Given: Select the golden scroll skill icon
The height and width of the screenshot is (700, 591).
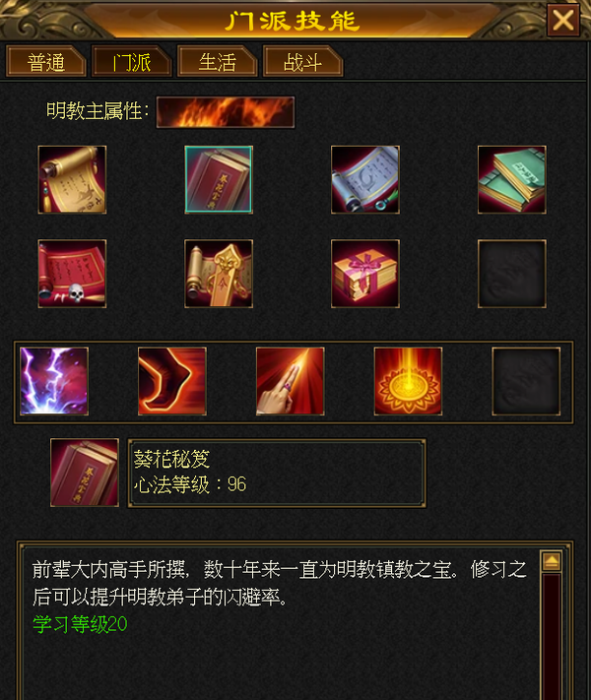Looking at the screenshot, I should [72, 179].
